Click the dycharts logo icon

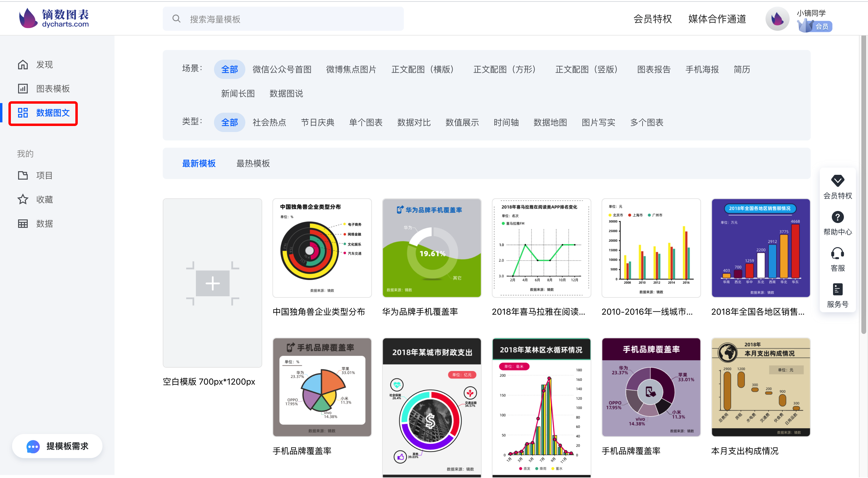(28, 18)
